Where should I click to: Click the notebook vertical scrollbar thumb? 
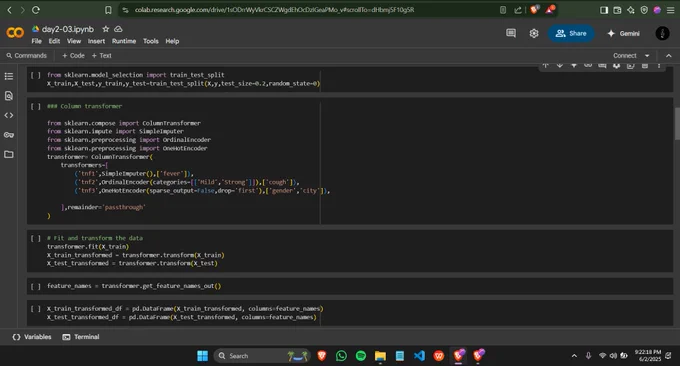[677, 124]
